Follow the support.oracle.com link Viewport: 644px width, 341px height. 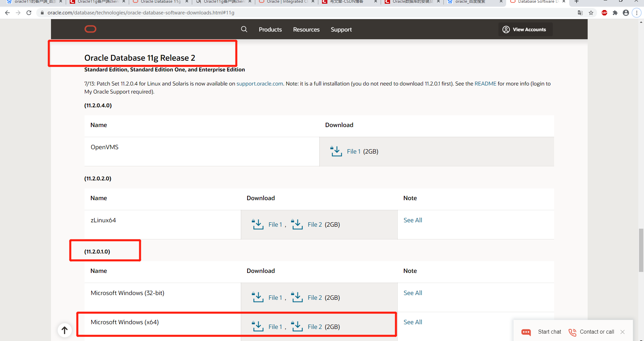pyautogui.click(x=260, y=83)
